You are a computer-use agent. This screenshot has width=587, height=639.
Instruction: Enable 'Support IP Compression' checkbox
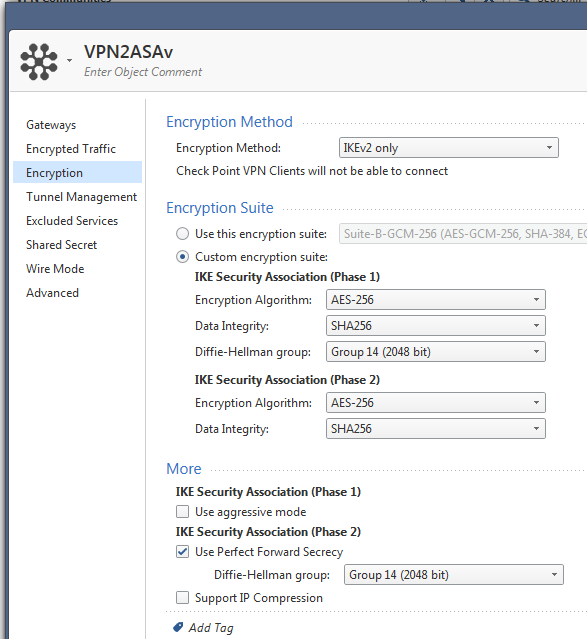[x=182, y=598]
